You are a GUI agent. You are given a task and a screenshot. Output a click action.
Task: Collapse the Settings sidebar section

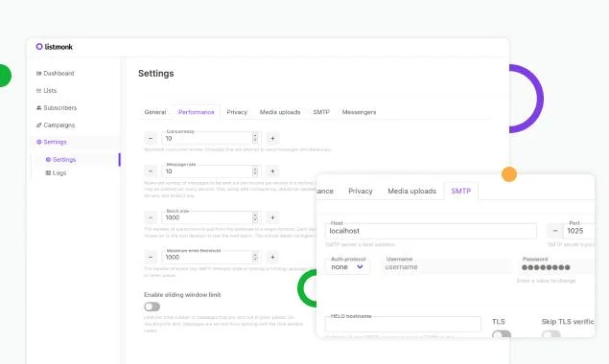55,142
